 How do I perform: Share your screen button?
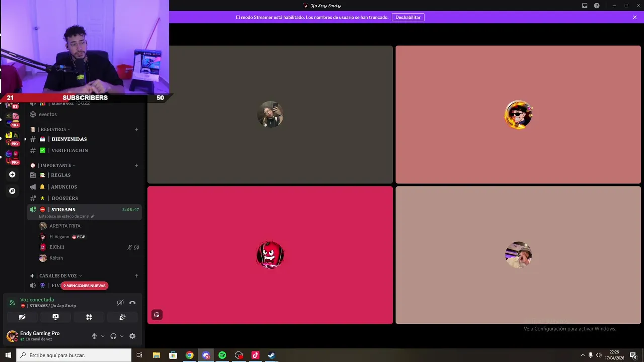(x=55, y=317)
